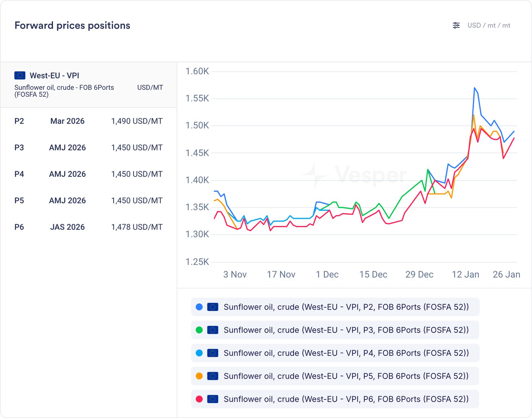
Task: Open the chart settings sliders icon
Action: 456,25
